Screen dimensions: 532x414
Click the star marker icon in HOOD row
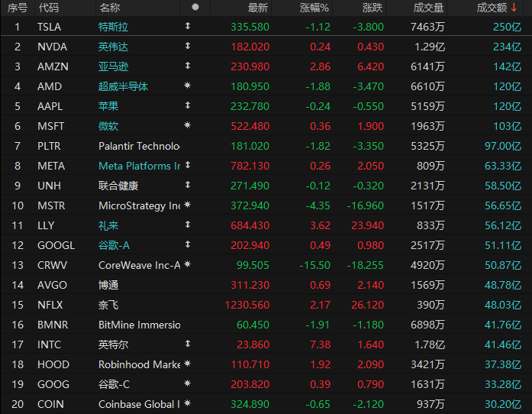click(187, 364)
